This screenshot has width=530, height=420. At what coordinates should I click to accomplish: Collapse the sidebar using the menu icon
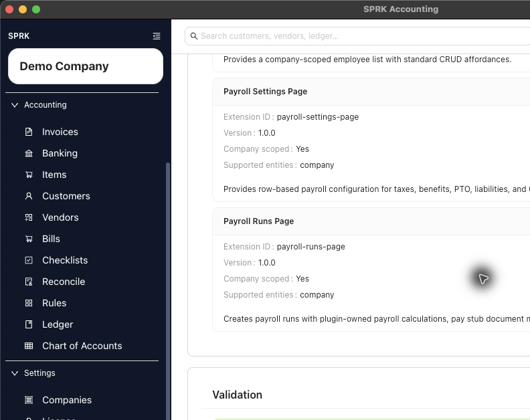click(156, 36)
